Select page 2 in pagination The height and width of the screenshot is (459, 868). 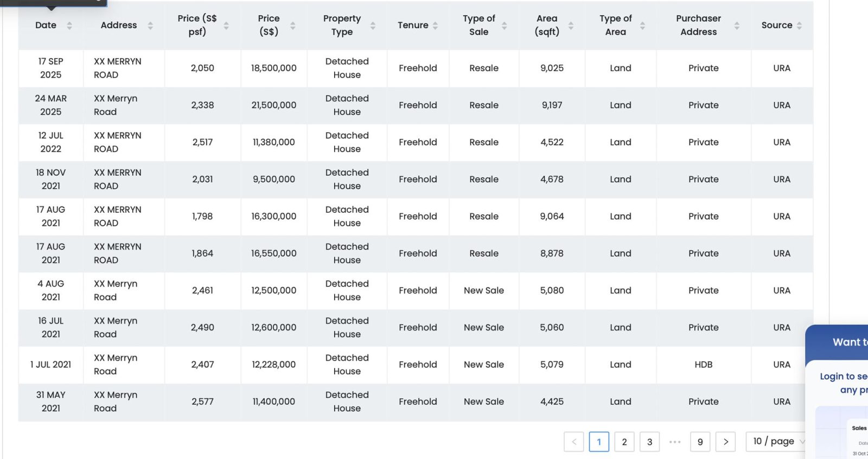click(624, 442)
